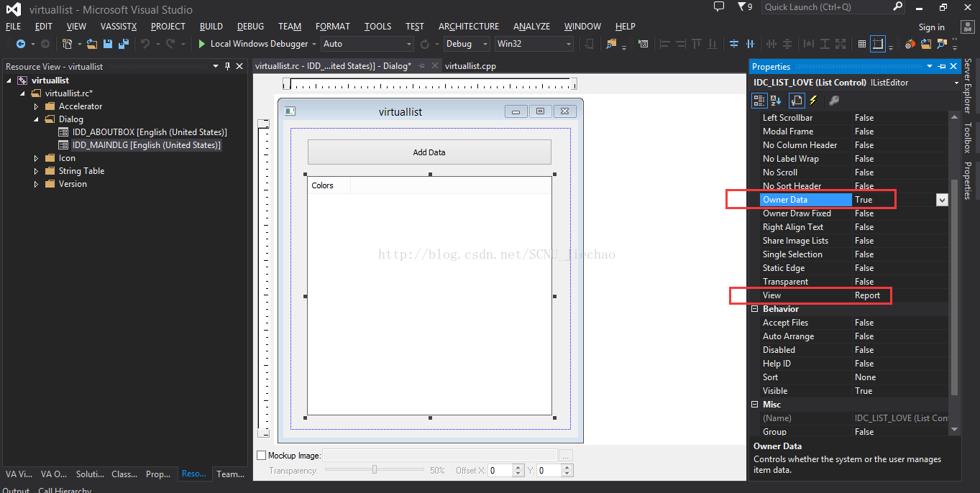Screen dimensions: 980x493
Task: Click the Quick Launch search magnifier
Action: click(x=897, y=6)
